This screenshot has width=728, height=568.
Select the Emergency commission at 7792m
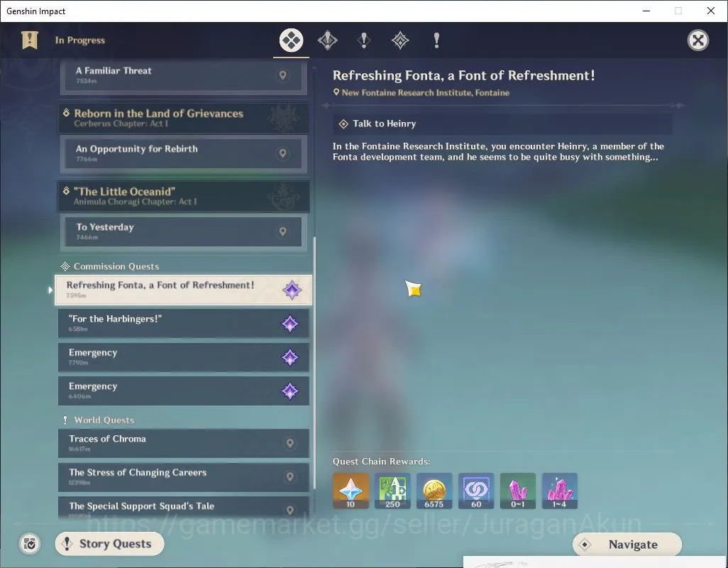184,357
